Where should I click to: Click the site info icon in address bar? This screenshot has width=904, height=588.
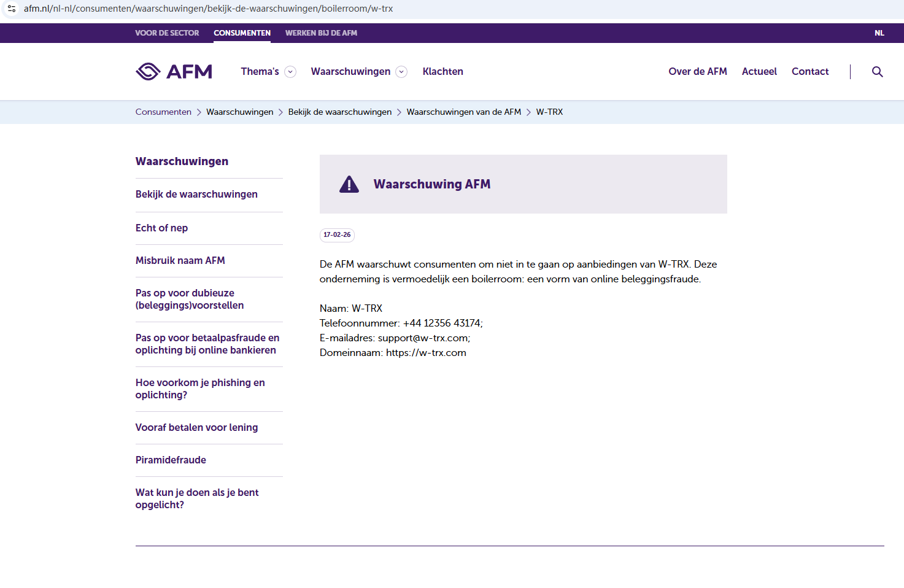click(12, 9)
